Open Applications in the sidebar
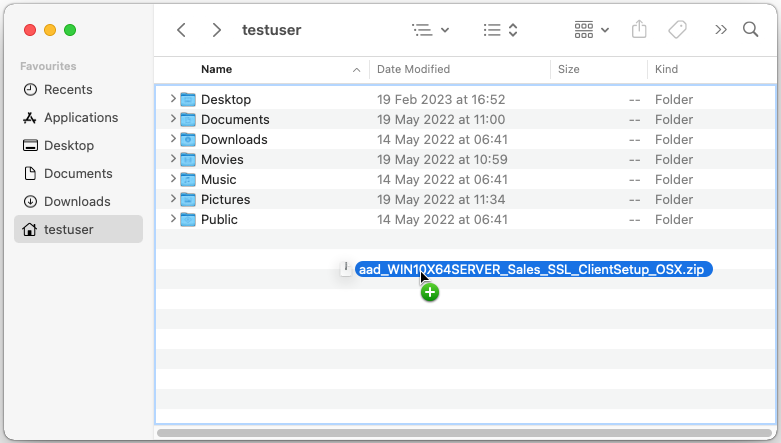The width and height of the screenshot is (781, 443). (x=80, y=117)
